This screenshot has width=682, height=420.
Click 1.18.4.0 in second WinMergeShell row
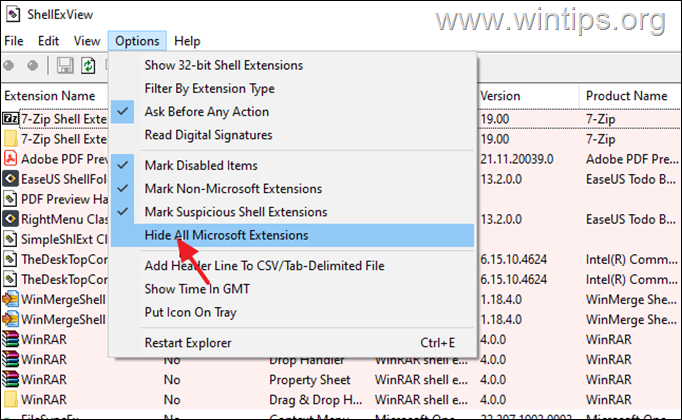point(501,320)
